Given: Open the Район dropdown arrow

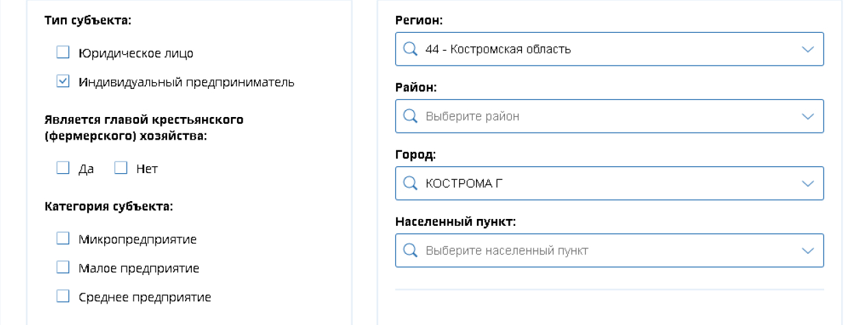Looking at the screenshot, I should [808, 116].
